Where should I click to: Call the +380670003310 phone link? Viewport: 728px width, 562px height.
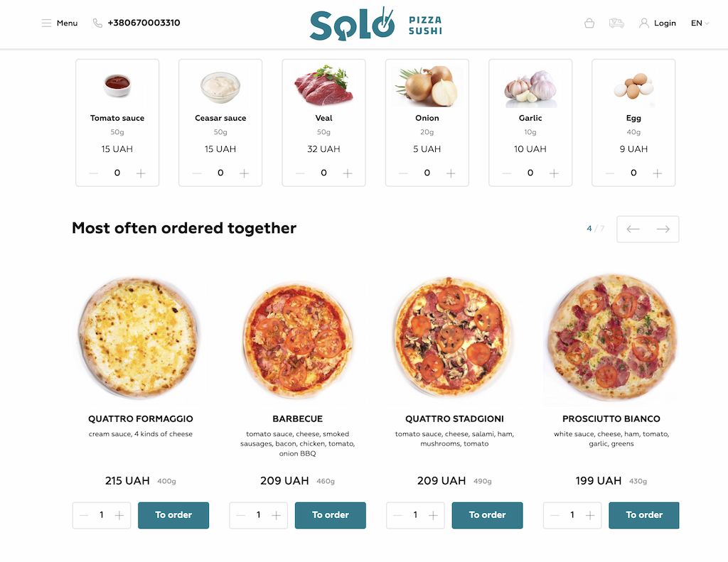click(144, 23)
